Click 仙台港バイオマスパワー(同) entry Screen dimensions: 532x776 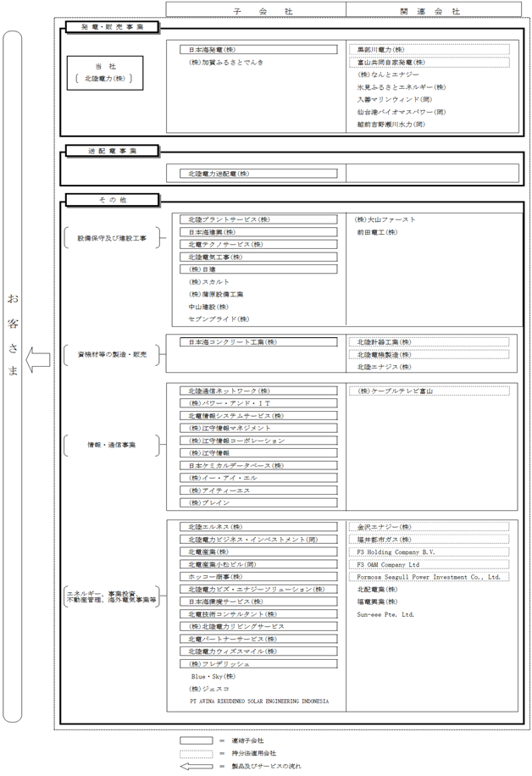402,112
